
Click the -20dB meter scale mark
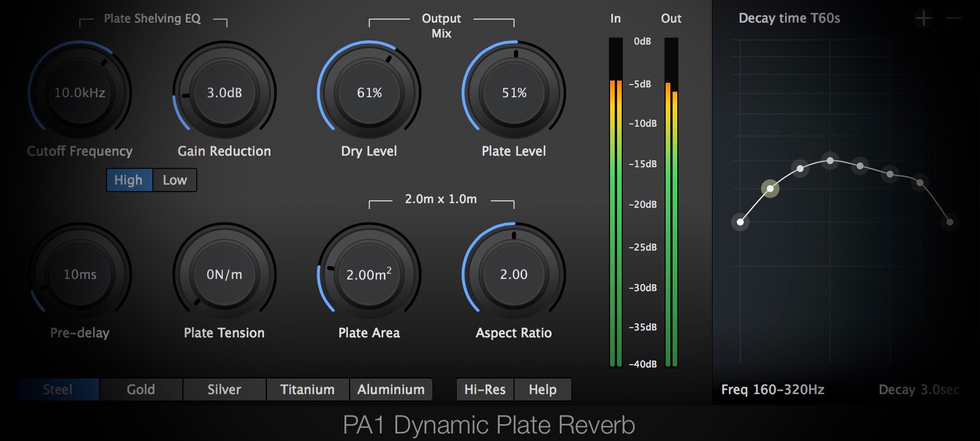(x=643, y=204)
